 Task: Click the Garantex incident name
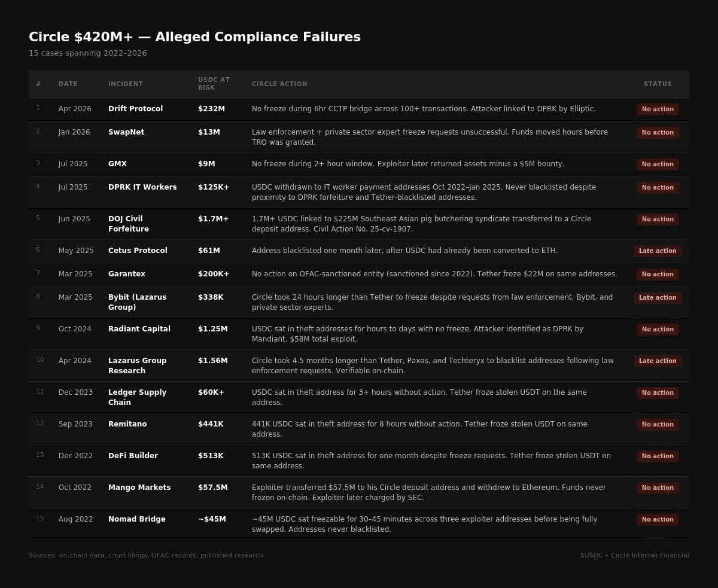(126, 274)
